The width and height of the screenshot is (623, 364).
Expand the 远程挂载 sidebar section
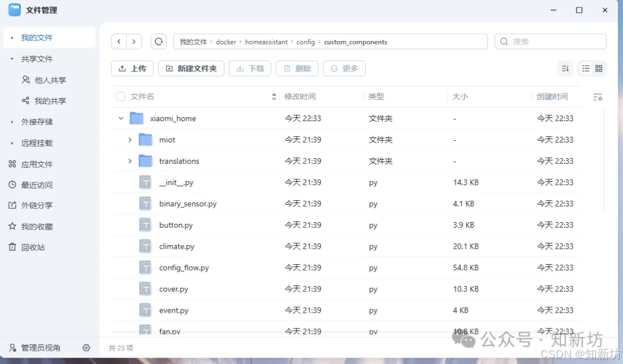12,143
